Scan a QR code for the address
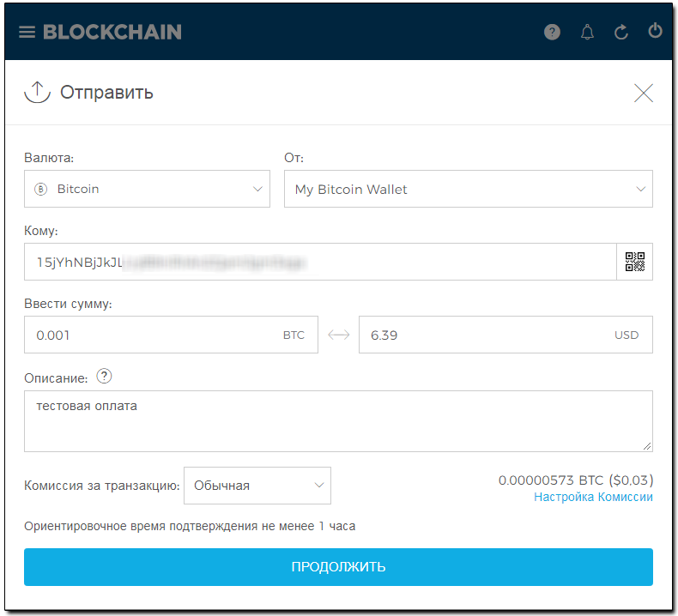 point(635,262)
